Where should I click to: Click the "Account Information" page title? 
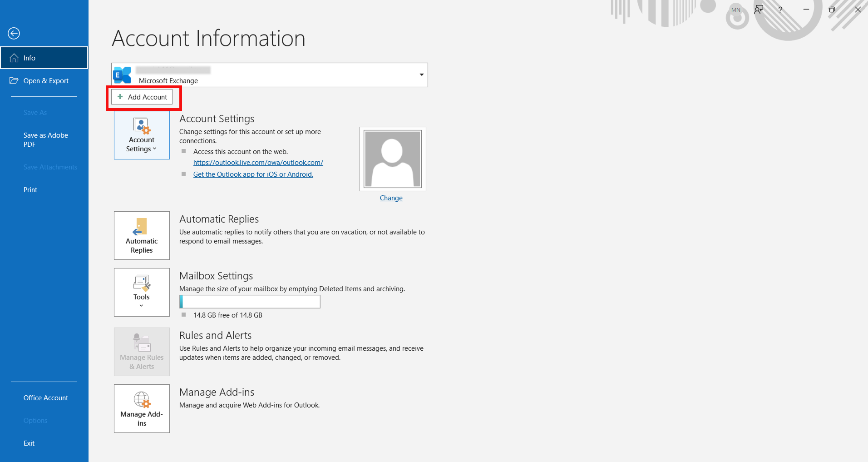click(x=209, y=38)
